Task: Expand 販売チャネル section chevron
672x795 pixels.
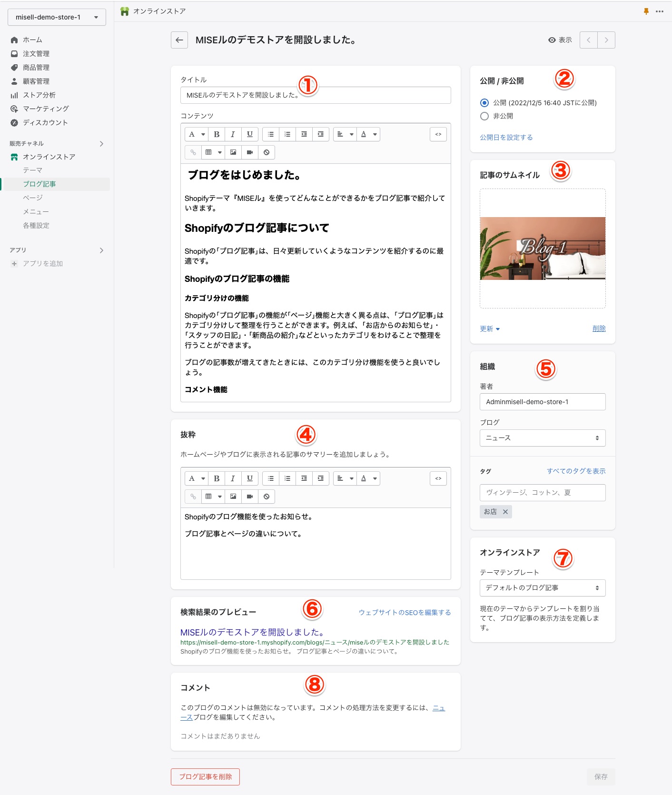Action: click(x=101, y=144)
